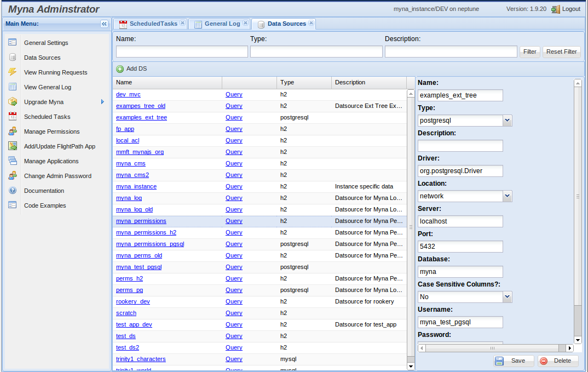Click the Documentation icon

click(x=12, y=190)
